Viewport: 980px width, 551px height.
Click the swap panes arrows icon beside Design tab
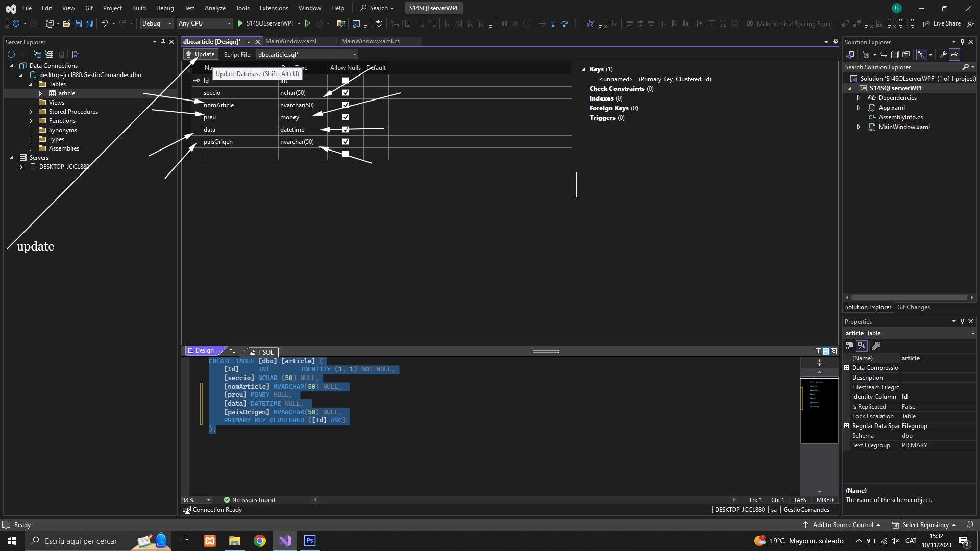click(x=232, y=351)
